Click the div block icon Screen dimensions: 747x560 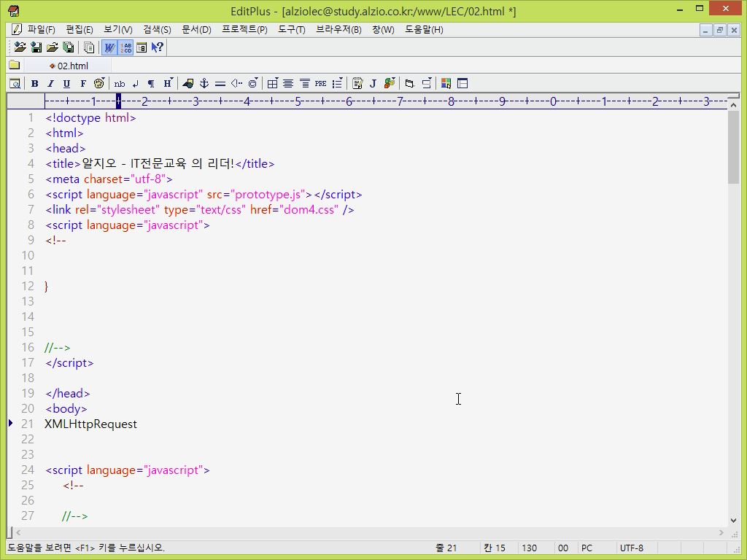point(304,83)
